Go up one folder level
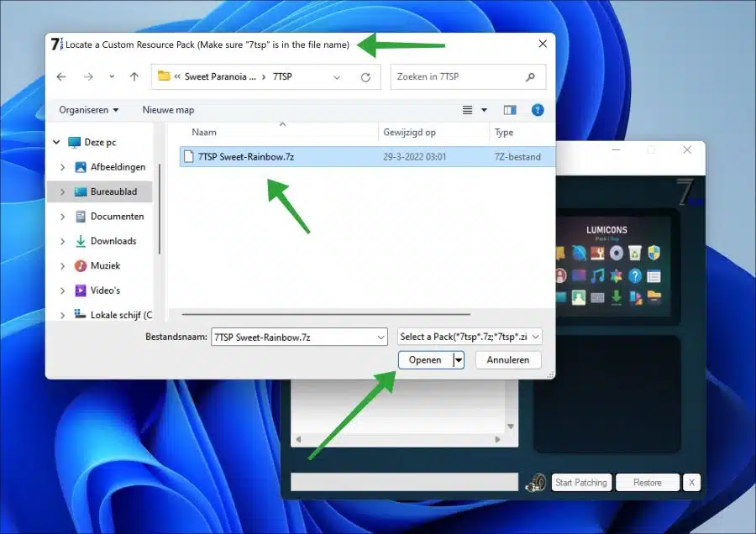This screenshot has width=756, height=534. coord(134,76)
